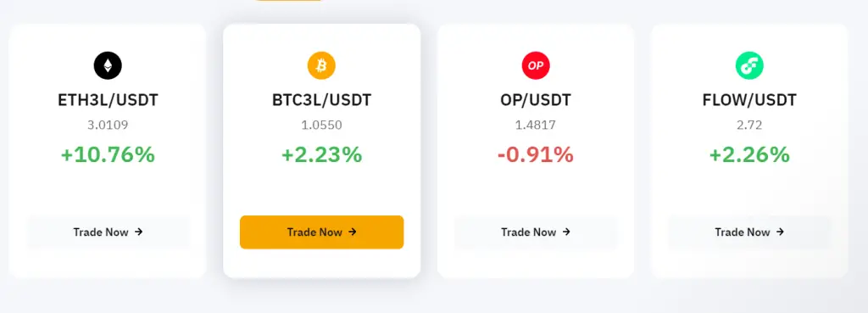Click the Bitcoin logo icon
Screen dimensions: 868x313
(x=321, y=65)
